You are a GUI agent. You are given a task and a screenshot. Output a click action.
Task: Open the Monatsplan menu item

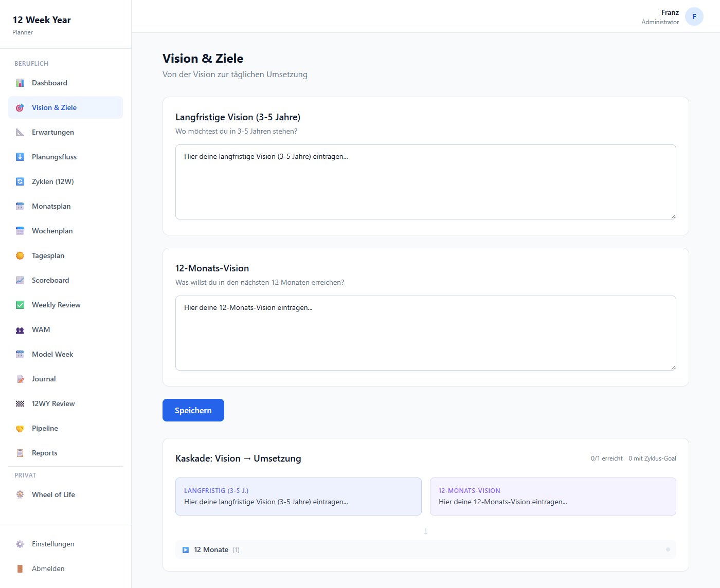[x=51, y=207]
